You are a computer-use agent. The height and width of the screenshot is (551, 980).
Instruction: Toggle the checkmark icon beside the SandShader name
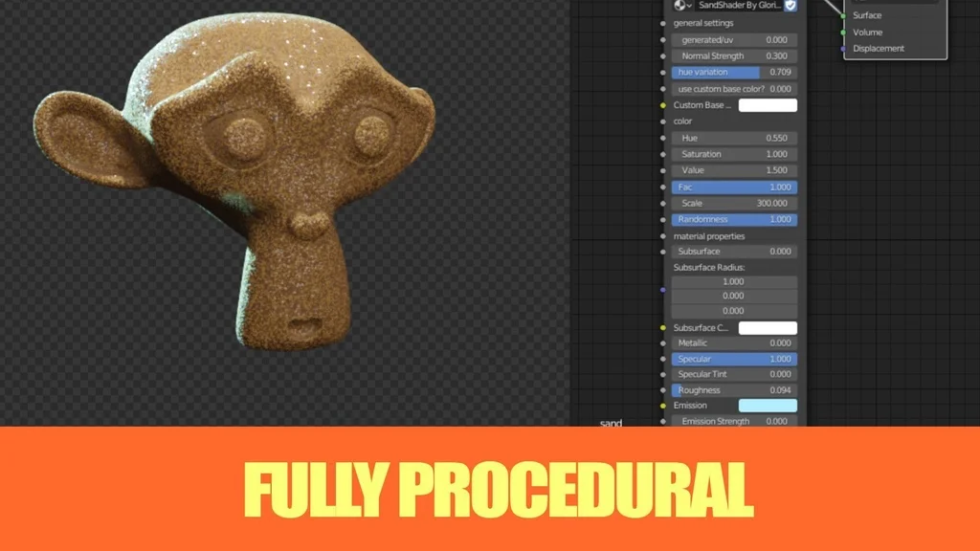tap(791, 6)
